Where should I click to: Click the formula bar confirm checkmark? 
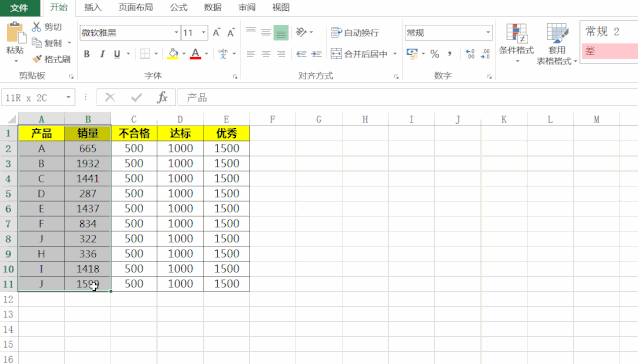click(x=136, y=98)
